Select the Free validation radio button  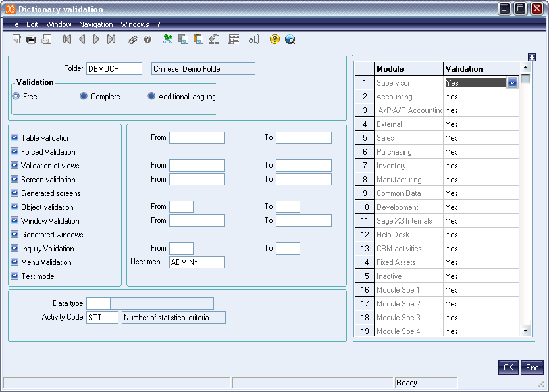point(16,97)
